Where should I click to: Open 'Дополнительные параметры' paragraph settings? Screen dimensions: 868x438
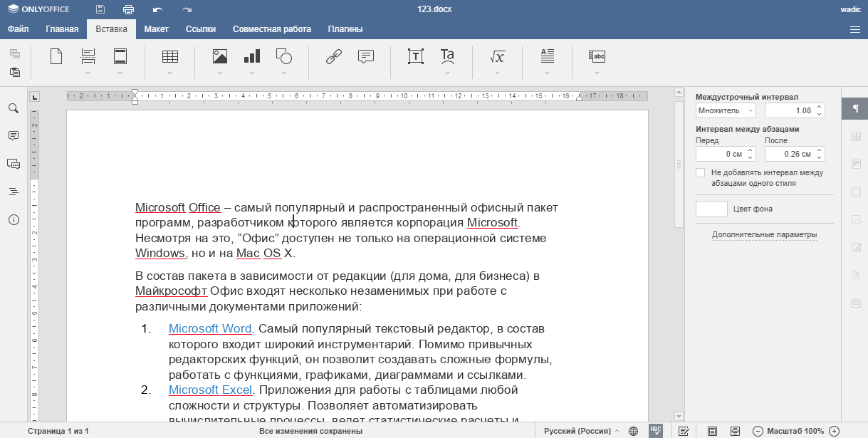click(x=763, y=234)
